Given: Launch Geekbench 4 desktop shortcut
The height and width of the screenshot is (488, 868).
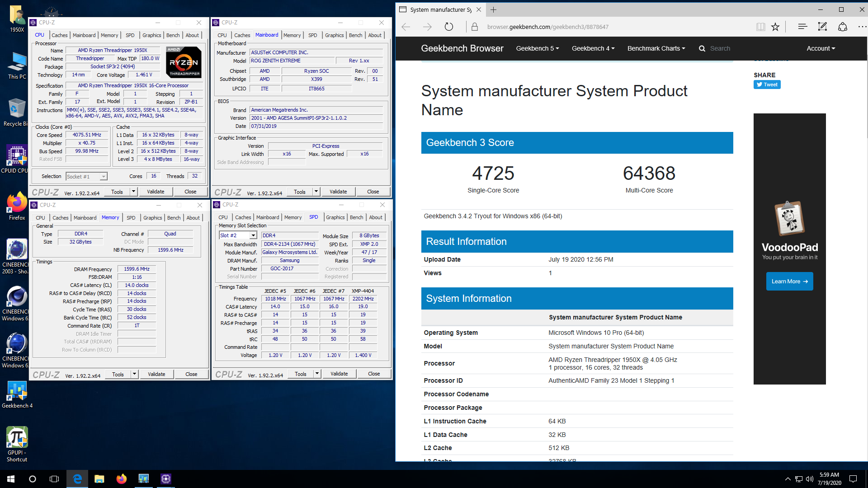Looking at the screenshot, I should pyautogui.click(x=17, y=395).
